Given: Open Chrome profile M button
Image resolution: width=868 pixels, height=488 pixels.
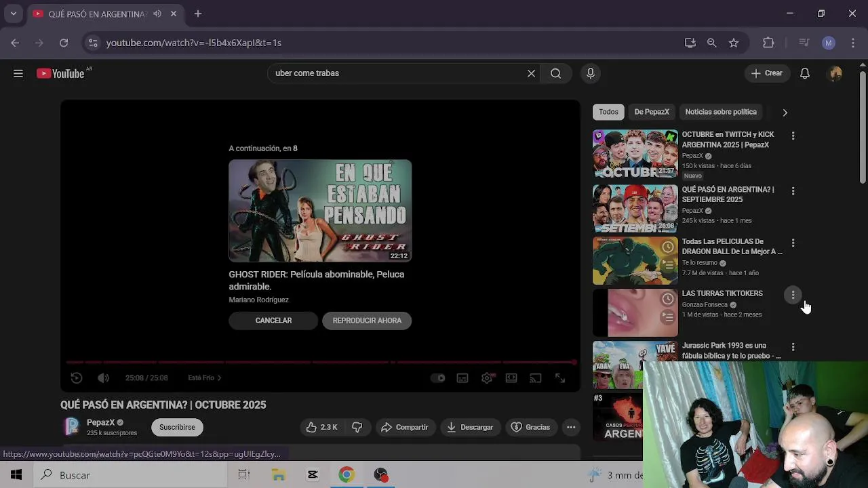Looking at the screenshot, I should point(828,43).
